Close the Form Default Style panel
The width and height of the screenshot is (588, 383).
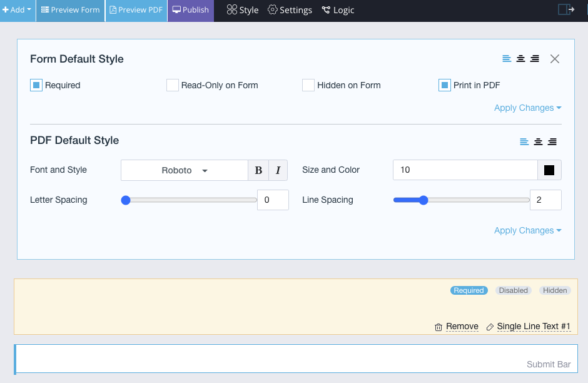pyautogui.click(x=554, y=59)
